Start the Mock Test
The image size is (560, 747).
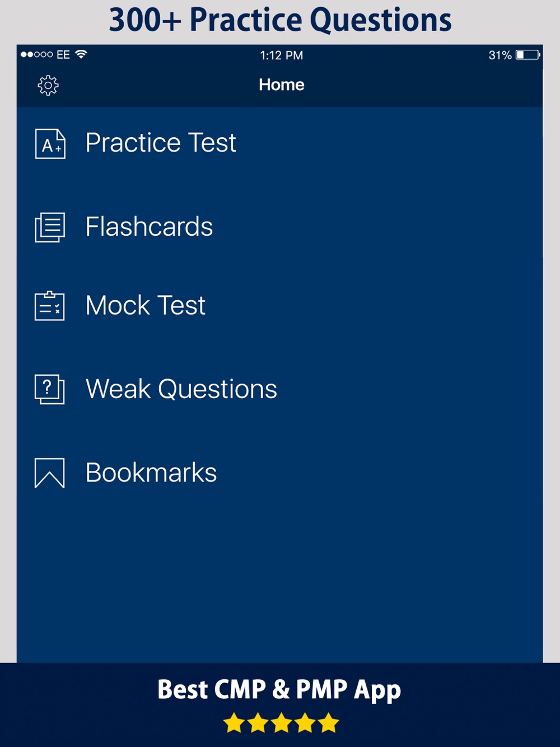280,306
